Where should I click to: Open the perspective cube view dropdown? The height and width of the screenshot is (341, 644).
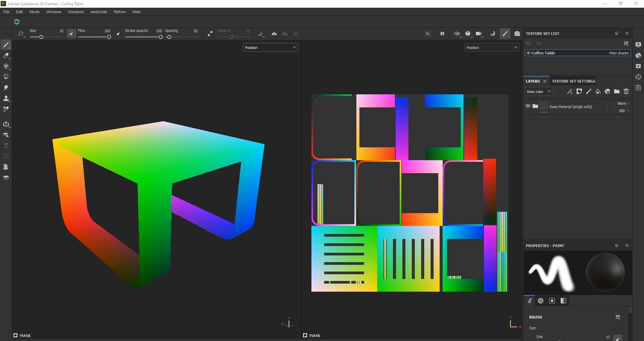[x=468, y=34]
